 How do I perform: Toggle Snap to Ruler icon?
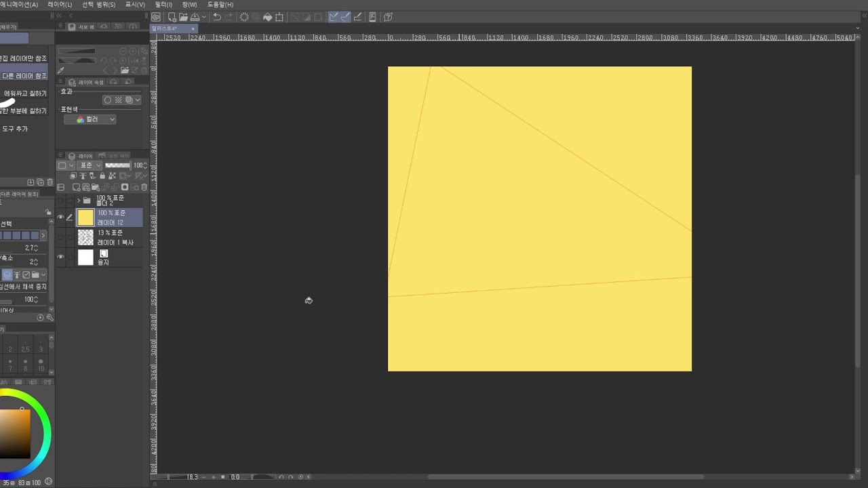334,17
